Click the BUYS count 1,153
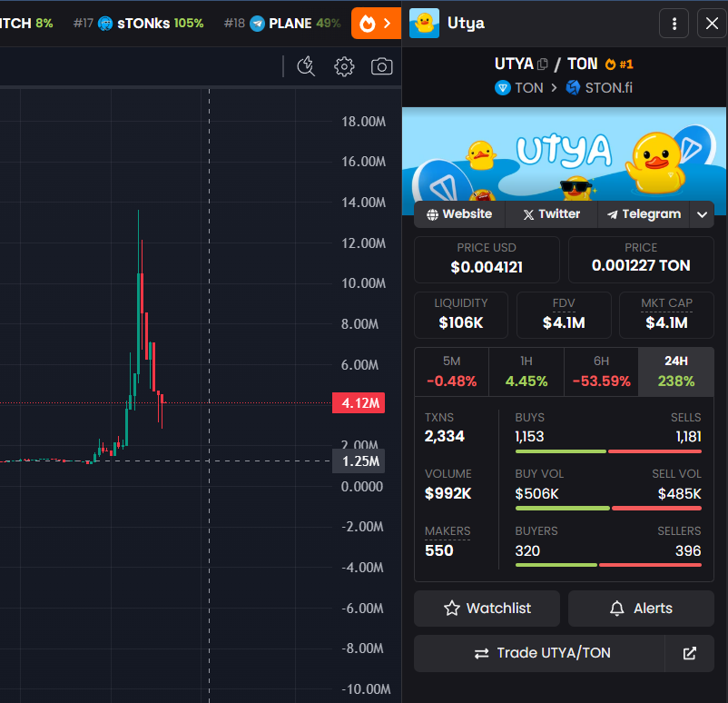Image resolution: width=728 pixels, height=703 pixels. pos(529,437)
